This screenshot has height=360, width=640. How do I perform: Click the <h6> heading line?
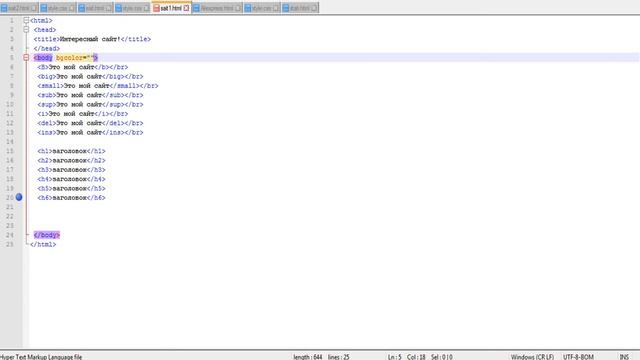pyautogui.click(x=71, y=198)
